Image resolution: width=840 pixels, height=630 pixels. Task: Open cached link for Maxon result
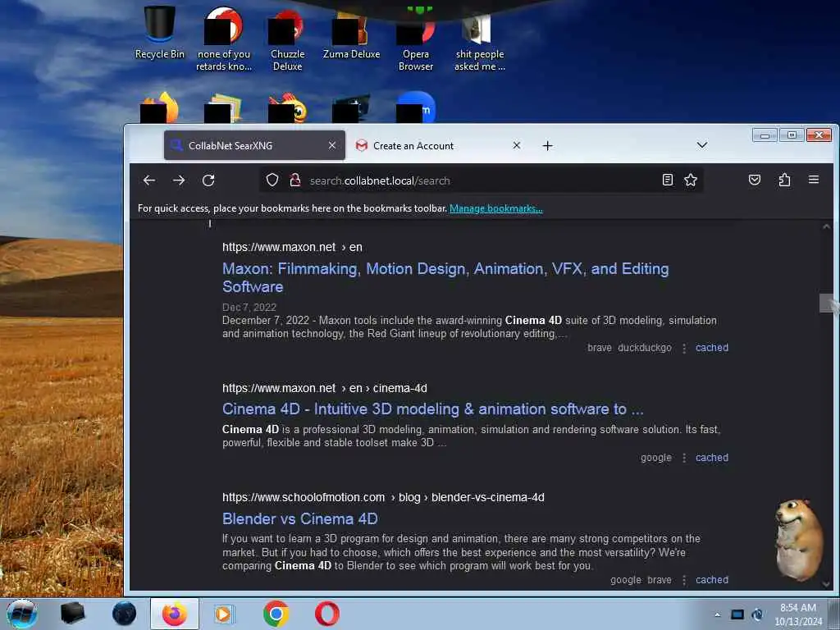pyautogui.click(x=711, y=348)
